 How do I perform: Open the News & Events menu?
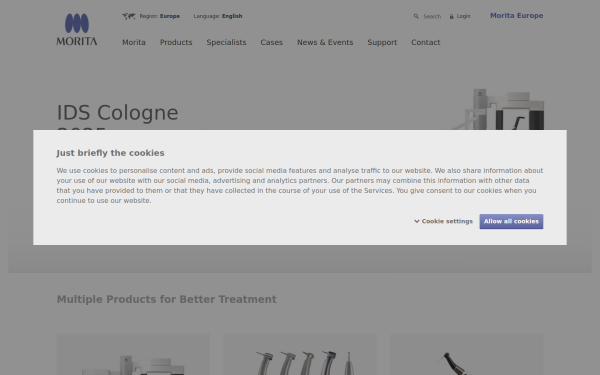(325, 42)
